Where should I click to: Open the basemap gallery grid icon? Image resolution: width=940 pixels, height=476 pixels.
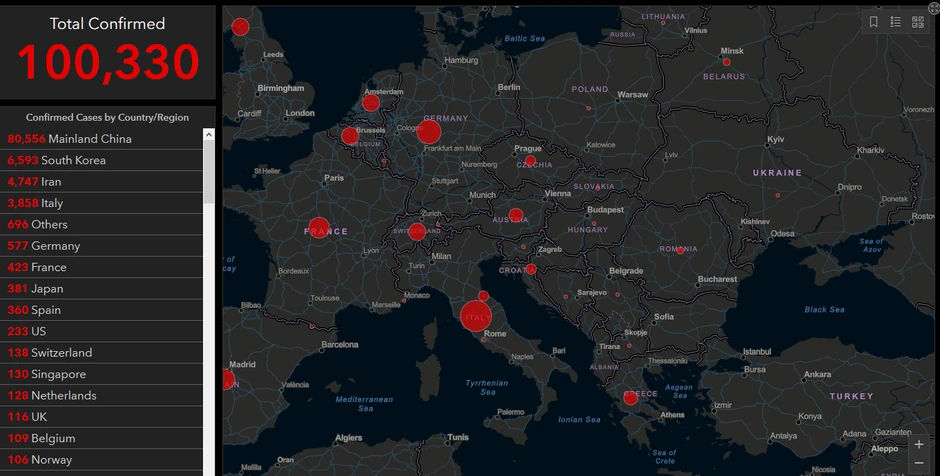[x=918, y=22]
